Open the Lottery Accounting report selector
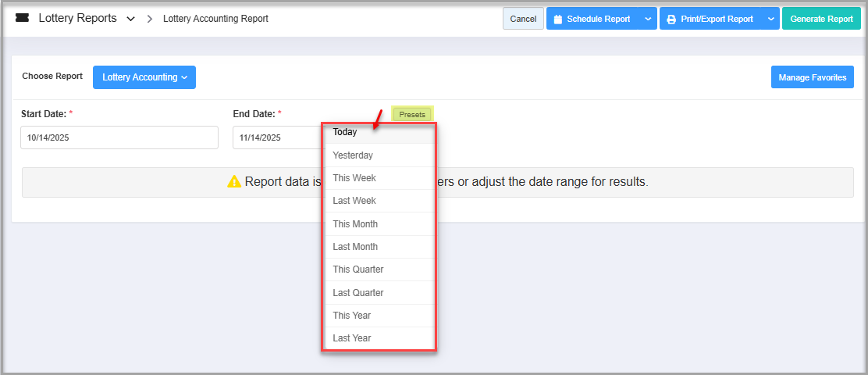868x375 pixels. (144, 77)
